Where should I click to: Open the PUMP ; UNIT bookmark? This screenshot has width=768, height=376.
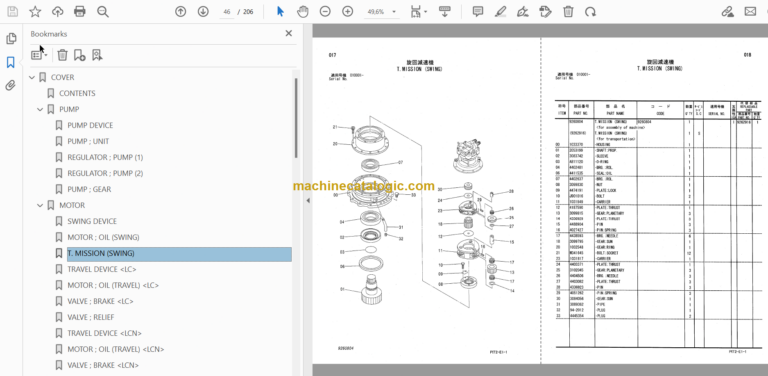coord(88,141)
